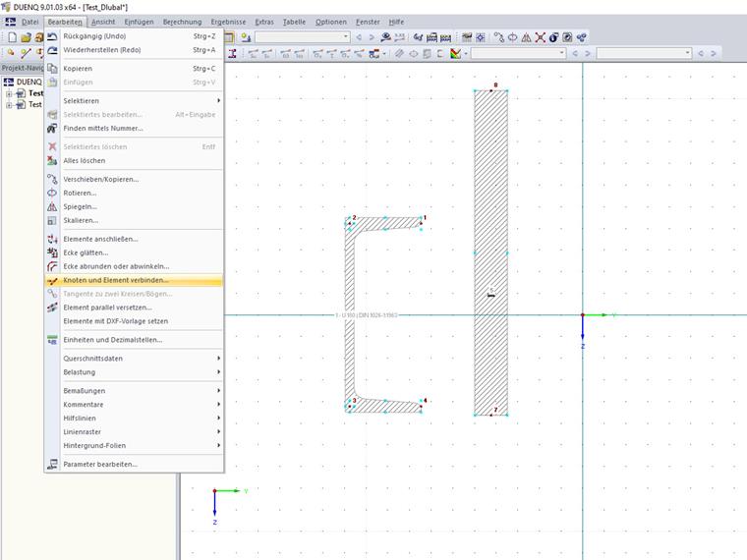This screenshot has width=747, height=560.
Task: Choose Elemente mit DXF-Vorlage setzen
Action: [134, 321]
